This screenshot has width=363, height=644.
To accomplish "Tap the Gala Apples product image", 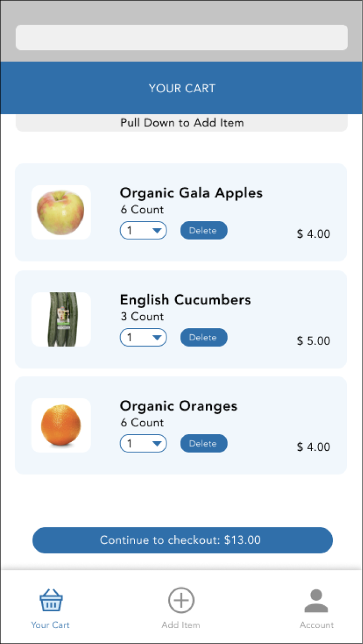I will pyautogui.click(x=61, y=212).
